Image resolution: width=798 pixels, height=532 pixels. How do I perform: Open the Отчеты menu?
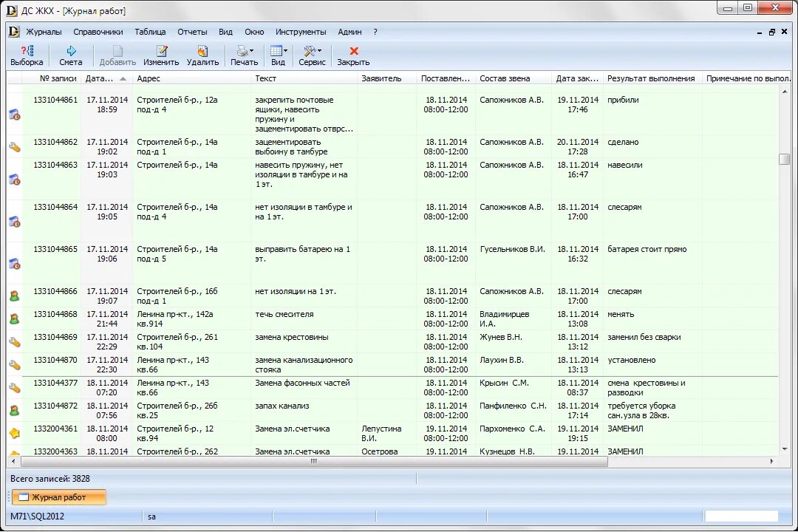192,32
